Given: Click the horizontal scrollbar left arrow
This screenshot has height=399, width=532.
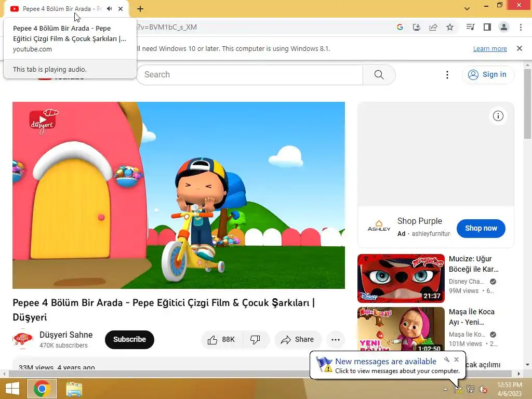Looking at the screenshot, I should point(4,374).
